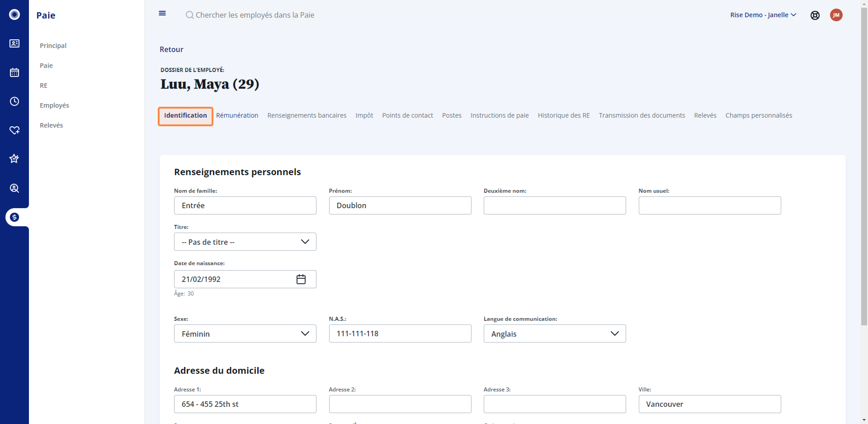The height and width of the screenshot is (424, 868).
Task: Click the Ville field
Action: (x=710, y=404)
